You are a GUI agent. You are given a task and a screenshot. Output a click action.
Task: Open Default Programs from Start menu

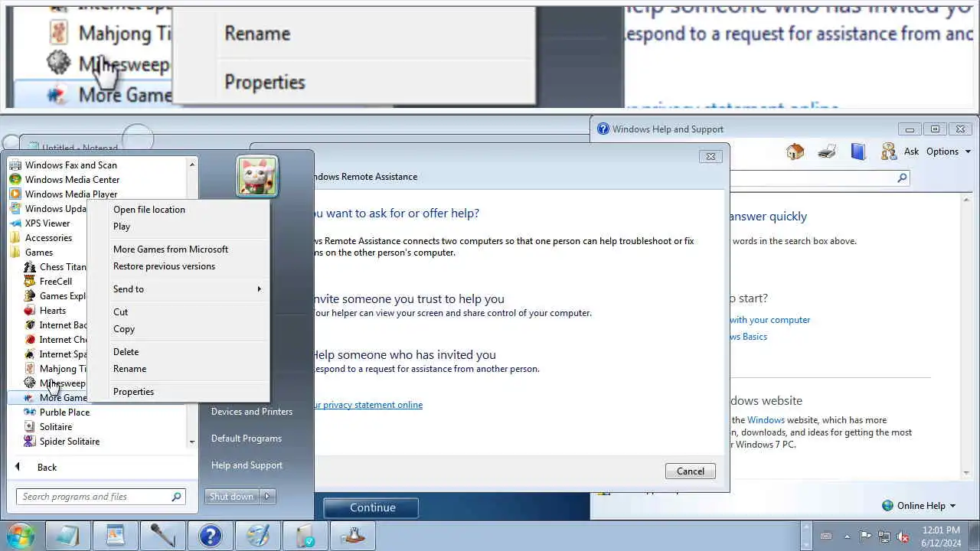(247, 438)
